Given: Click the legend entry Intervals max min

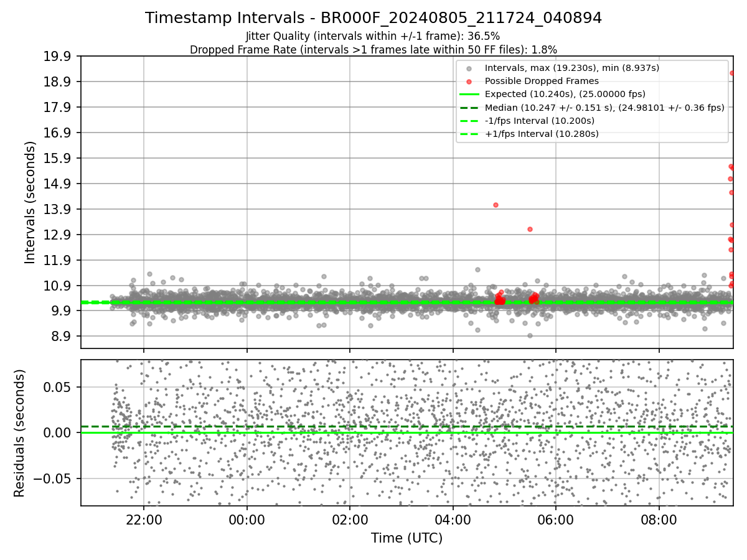Looking at the screenshot, I should (571, 68).
